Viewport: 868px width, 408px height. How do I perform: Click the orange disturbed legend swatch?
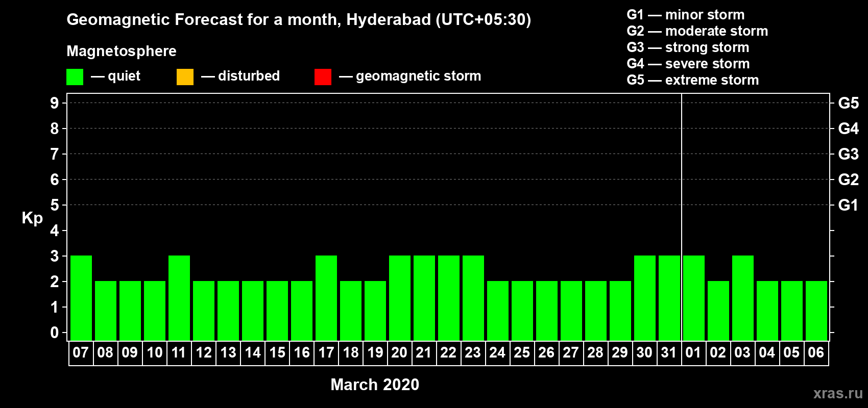pyautogui.click(x=185, y=77)
